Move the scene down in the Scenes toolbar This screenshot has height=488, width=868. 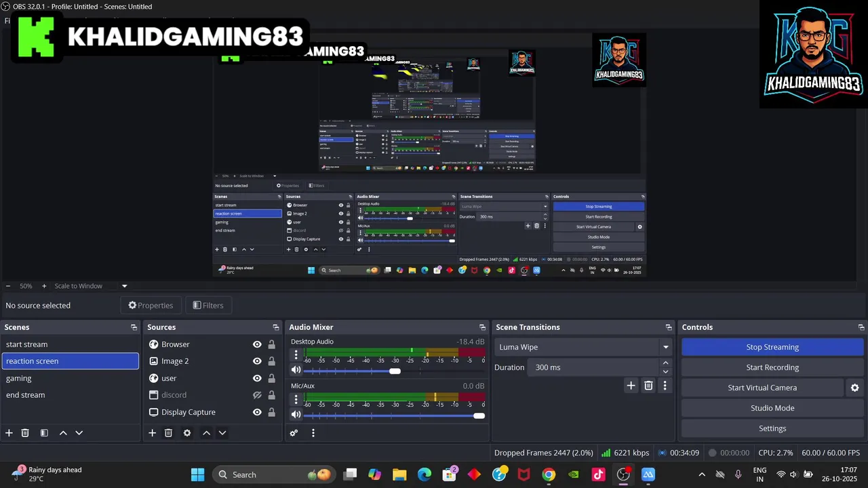(79, 433)
